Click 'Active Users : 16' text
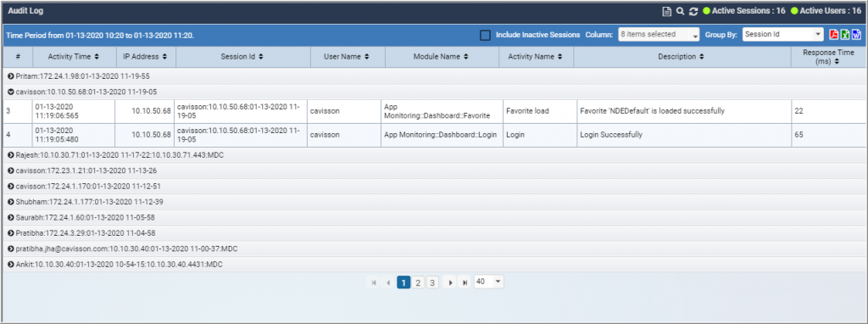The height and width of the screenshot is (324, 868). click(831, 11)
